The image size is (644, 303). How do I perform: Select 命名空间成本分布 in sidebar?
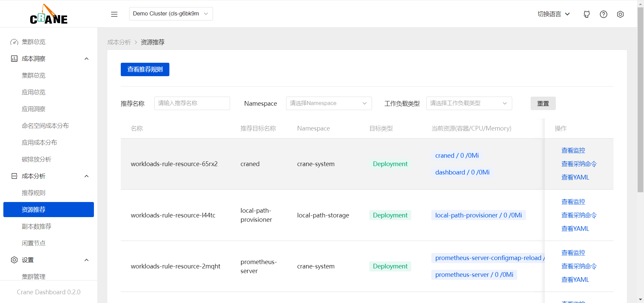[x=49, y=126]
